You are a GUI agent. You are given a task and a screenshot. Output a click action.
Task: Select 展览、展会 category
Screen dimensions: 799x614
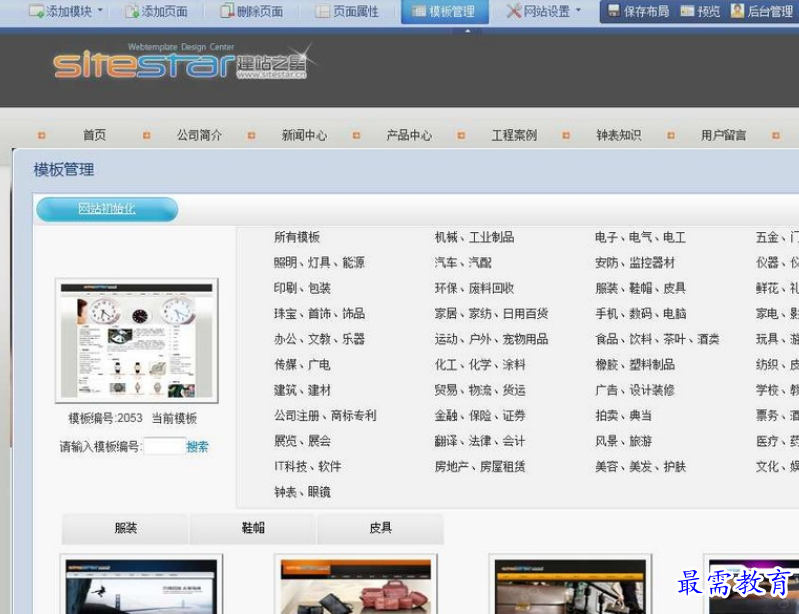(x=302, y=441)
